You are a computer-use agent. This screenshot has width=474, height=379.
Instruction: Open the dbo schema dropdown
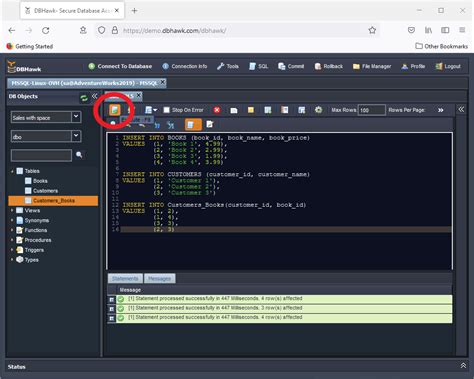[76, 136]
